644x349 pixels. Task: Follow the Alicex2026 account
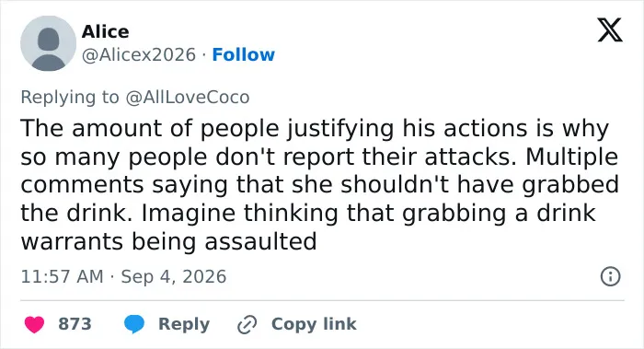click(243, 54)
